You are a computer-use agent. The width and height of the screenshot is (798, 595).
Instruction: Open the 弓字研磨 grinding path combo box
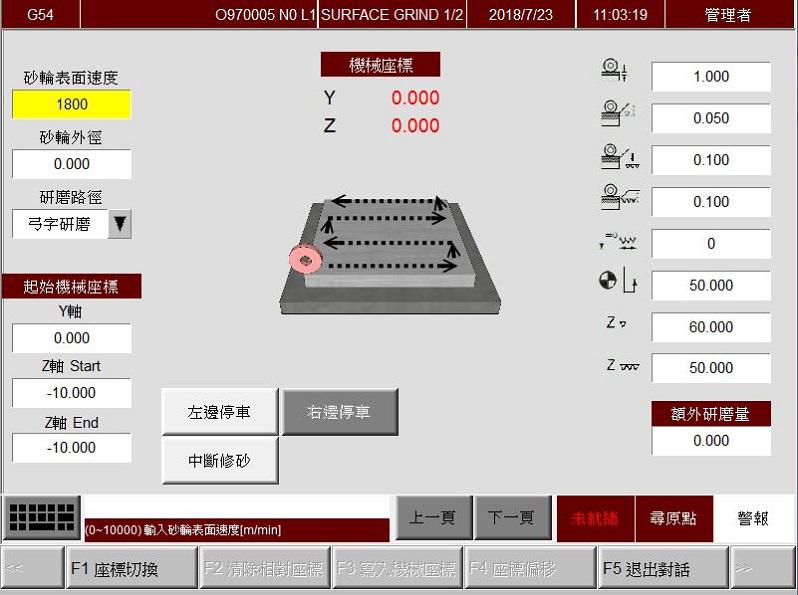pyautogui.click(x=58, y=224)
